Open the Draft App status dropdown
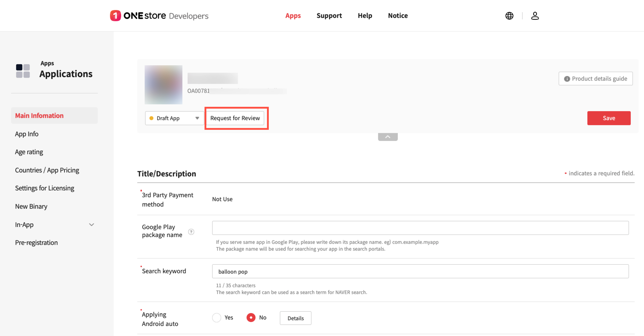Image resolution: width=644 pixels, height=336 pixels. pos(174,118)
